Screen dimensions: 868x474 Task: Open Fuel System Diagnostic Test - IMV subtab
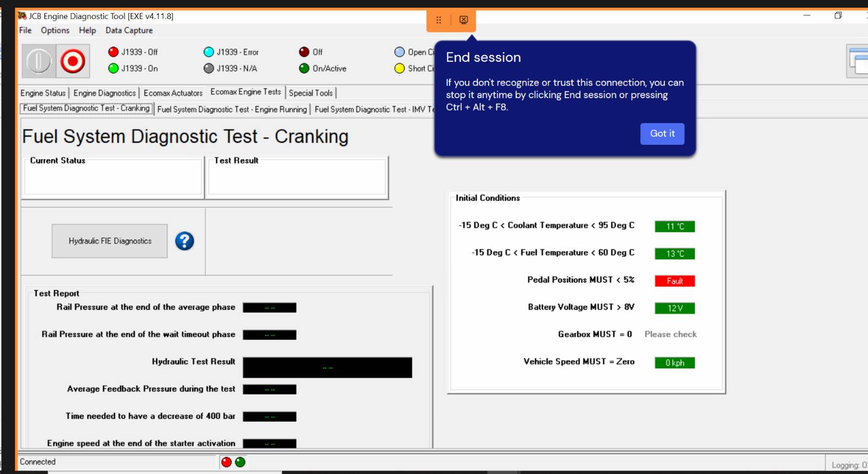click(374, 110)
